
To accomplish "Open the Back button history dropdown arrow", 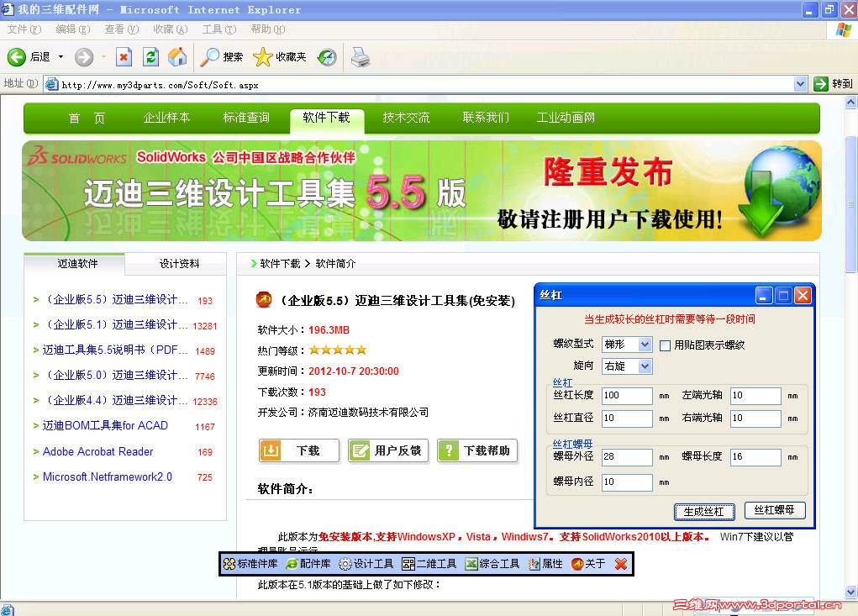I will coord(61,57).
